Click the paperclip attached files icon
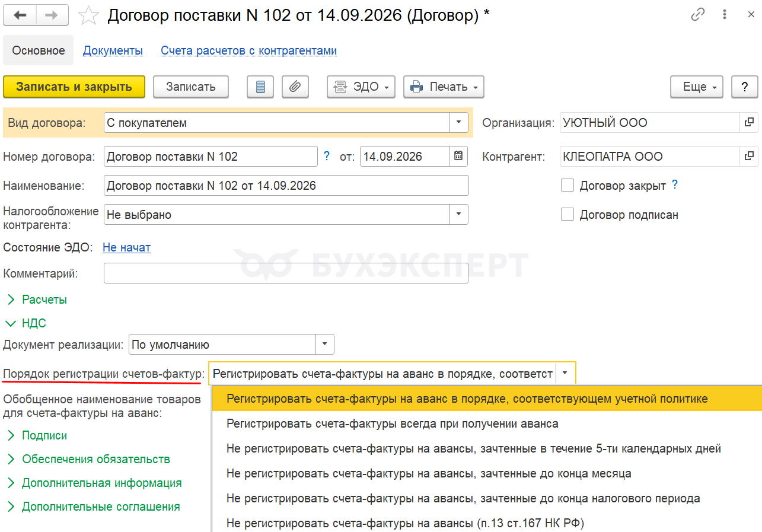The height and width of the screenshot is (532, 762). click(x=295, y=87)
